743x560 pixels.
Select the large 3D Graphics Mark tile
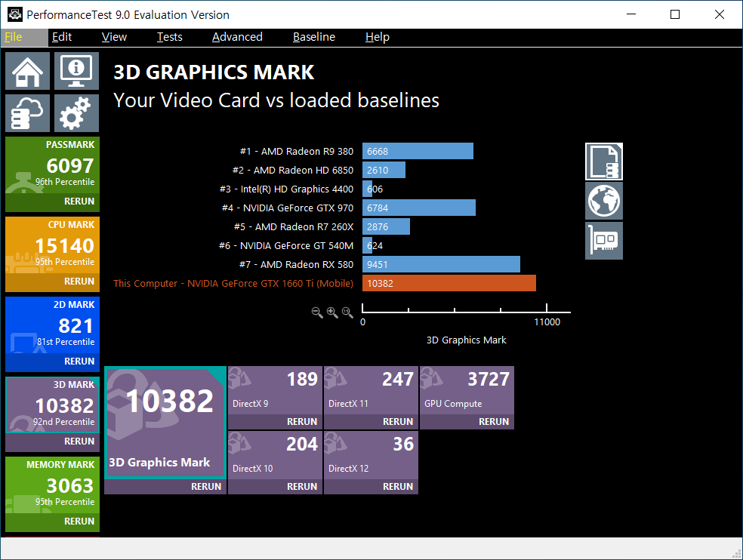165,423
